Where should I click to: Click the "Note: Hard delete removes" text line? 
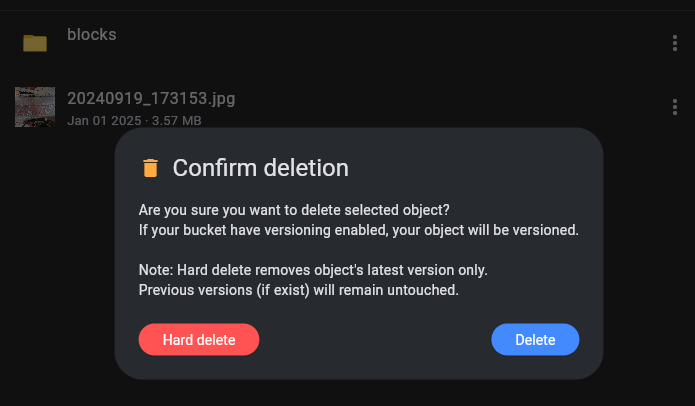point(313,270)
